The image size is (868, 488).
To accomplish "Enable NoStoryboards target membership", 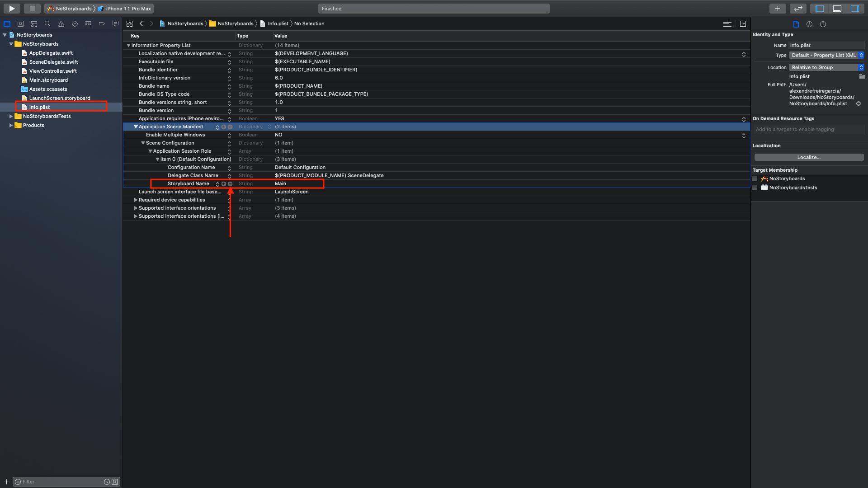I will coord(754,178).
